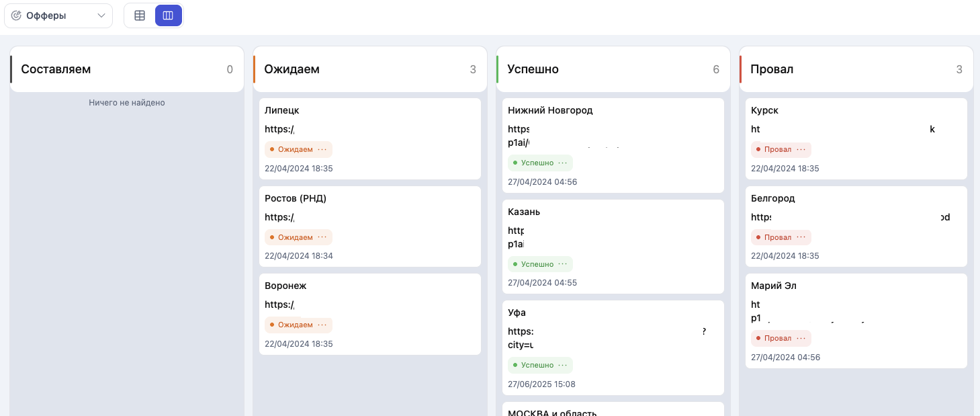This screenshot has width=980, height=416.
Task: Click the target icon beside Офферы
Action: click(x=15, y=15)
